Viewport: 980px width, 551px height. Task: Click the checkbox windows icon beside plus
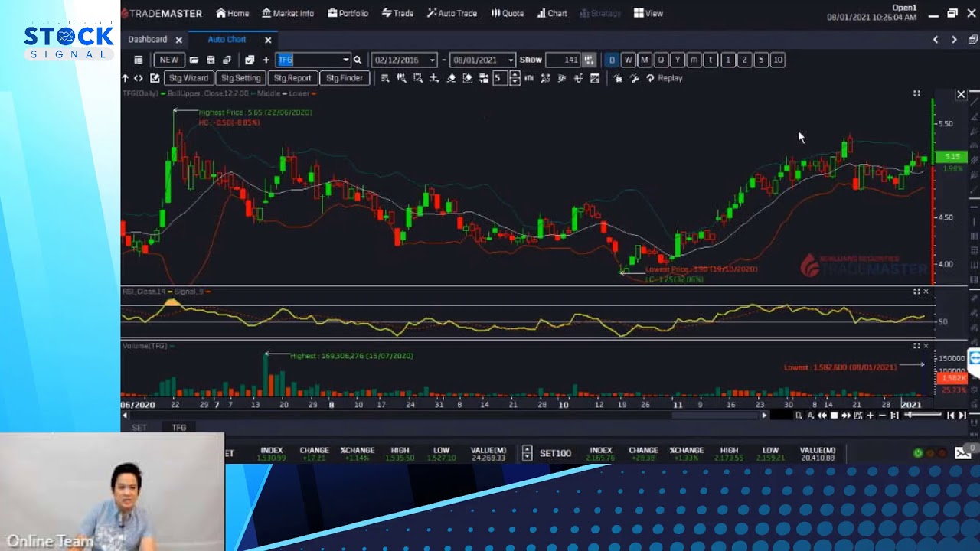coord(250,60)
